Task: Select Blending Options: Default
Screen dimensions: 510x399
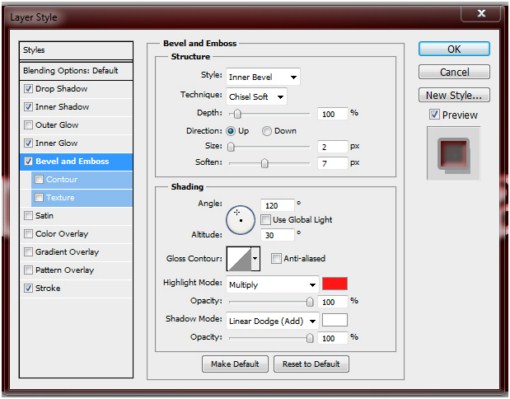Action: [x=76, y=71]
